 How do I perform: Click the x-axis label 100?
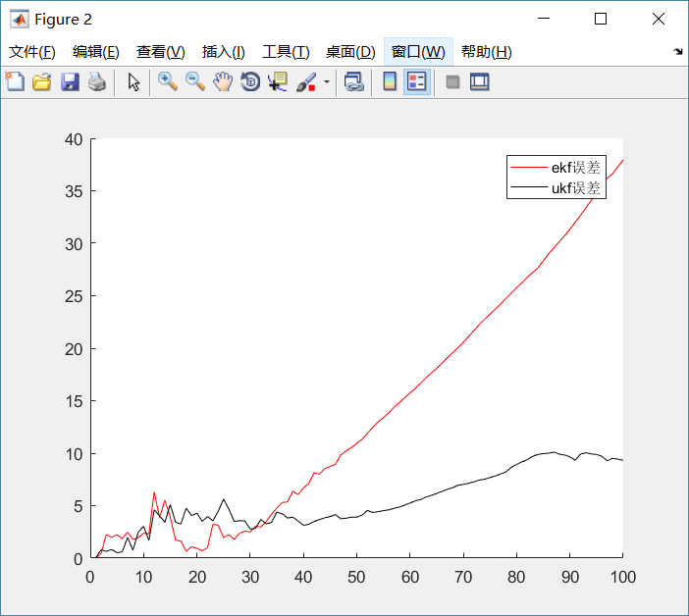coord(622,577)
